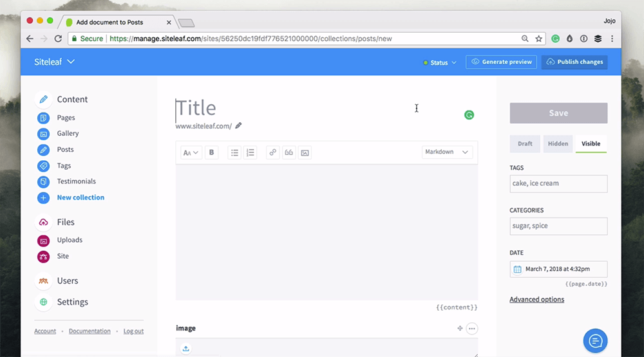This screenshot has width=644, height=357.
Task: Click the Log out link
Action: pos(133,331)
